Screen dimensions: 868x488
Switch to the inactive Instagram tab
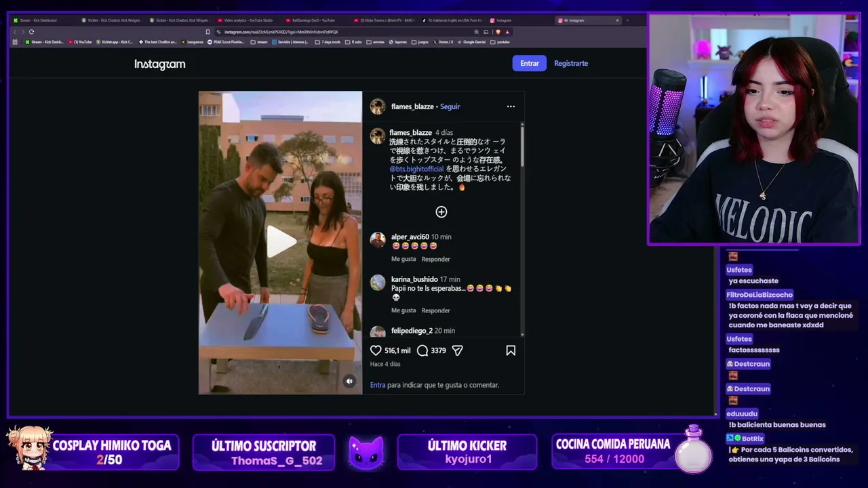(519, 20)
